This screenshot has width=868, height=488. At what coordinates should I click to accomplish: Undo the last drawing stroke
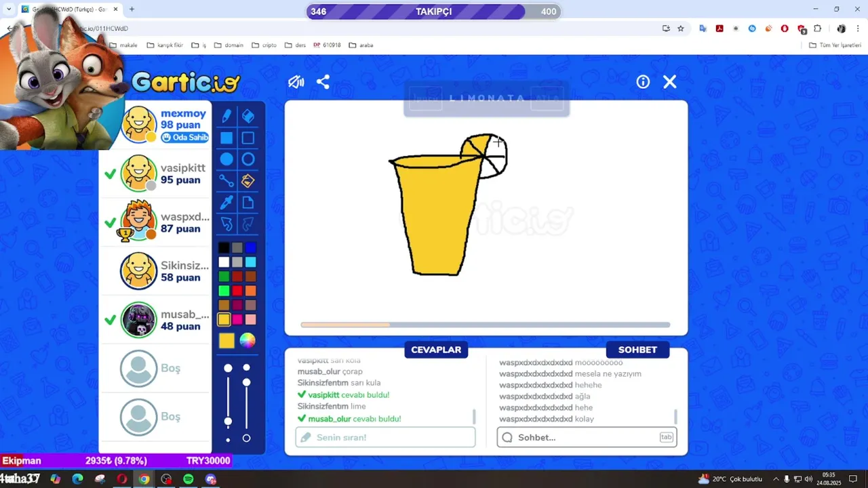pyautogui.click(x=226, y=224)
